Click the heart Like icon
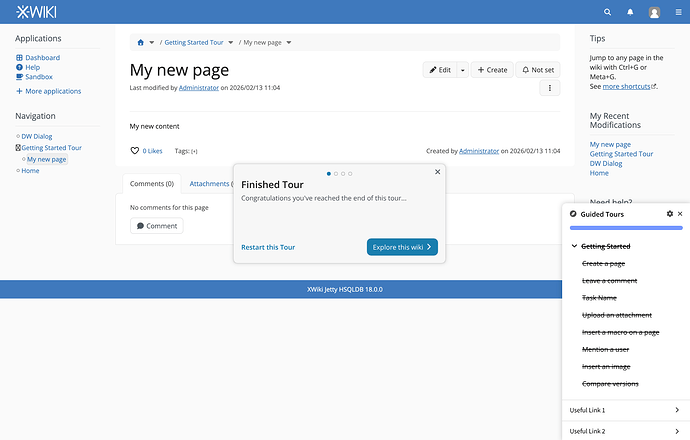Image resolution: width=690 pixels, height=440 pixels. point(135,151)
